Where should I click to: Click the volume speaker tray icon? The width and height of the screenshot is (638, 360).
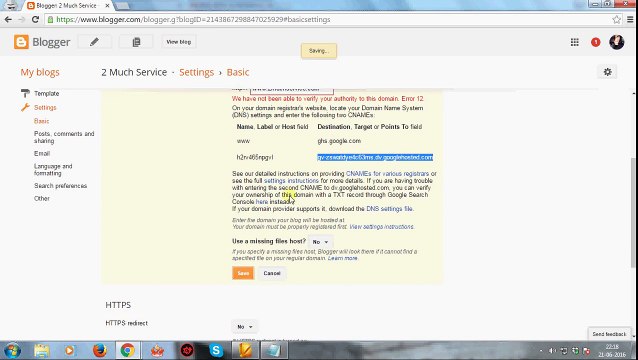pyautogui.click(x=552, y=351)
